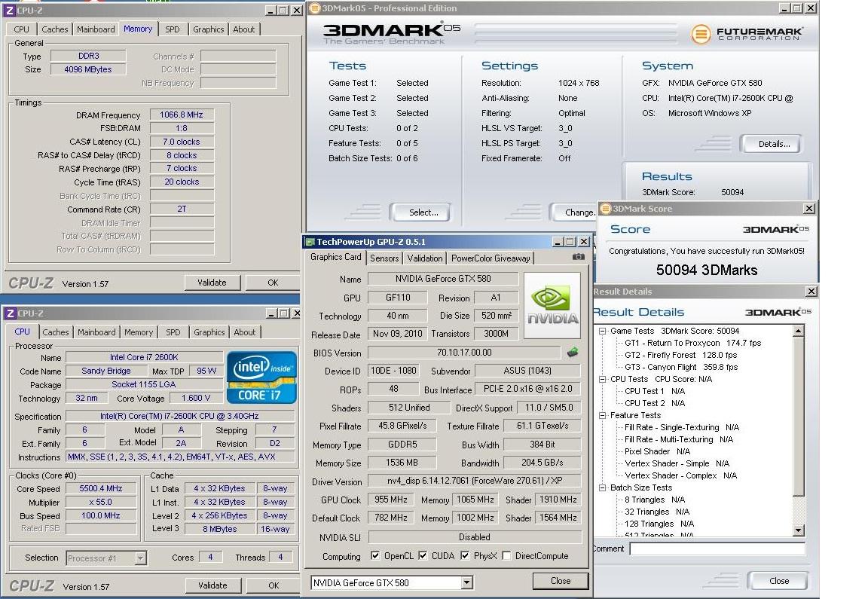Viewport: 868px width, 599px height.
Task: Click the Driver Version field in GPU-Z
Action: [x=475, y=481]
